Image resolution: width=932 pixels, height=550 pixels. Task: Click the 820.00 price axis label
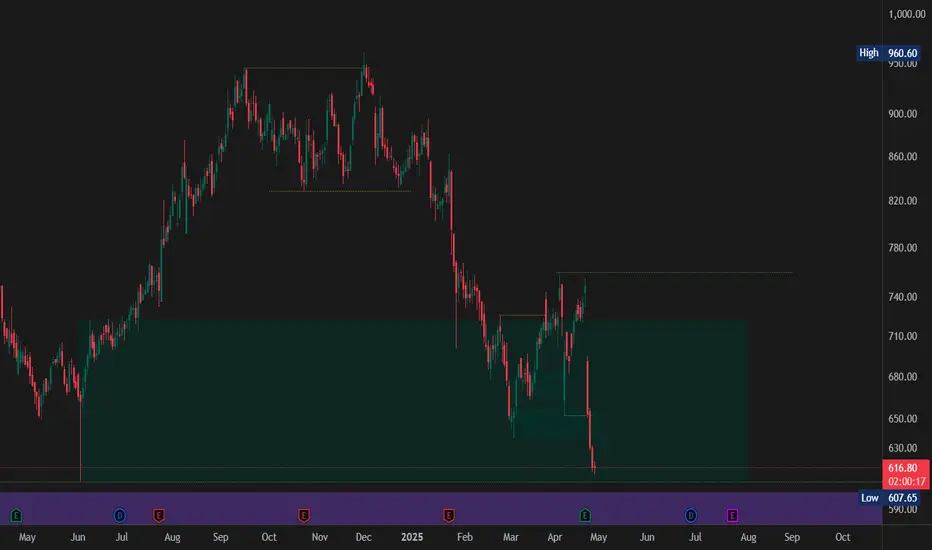(902, 200)
